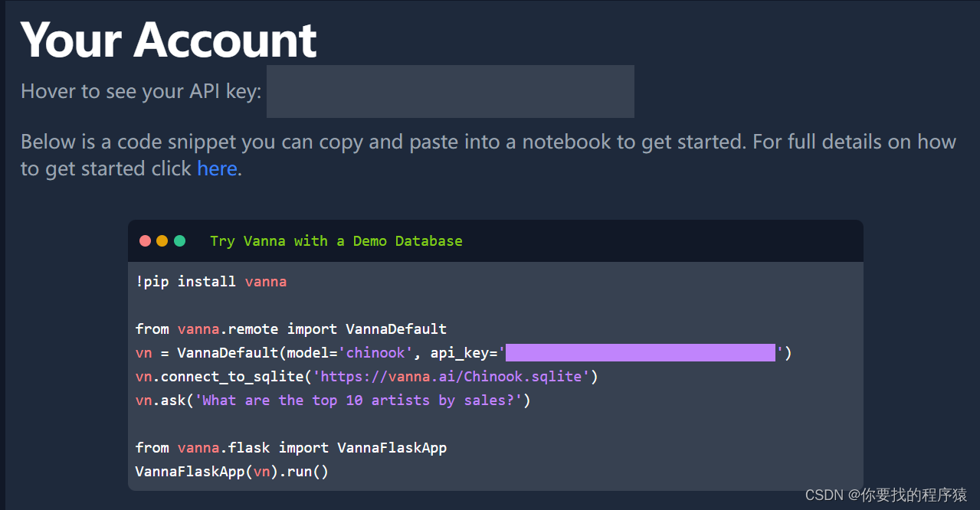Click the Chinook.sqlite URL string
The width and height of the screenshot is (980, 510).
(x=451, y=376)
